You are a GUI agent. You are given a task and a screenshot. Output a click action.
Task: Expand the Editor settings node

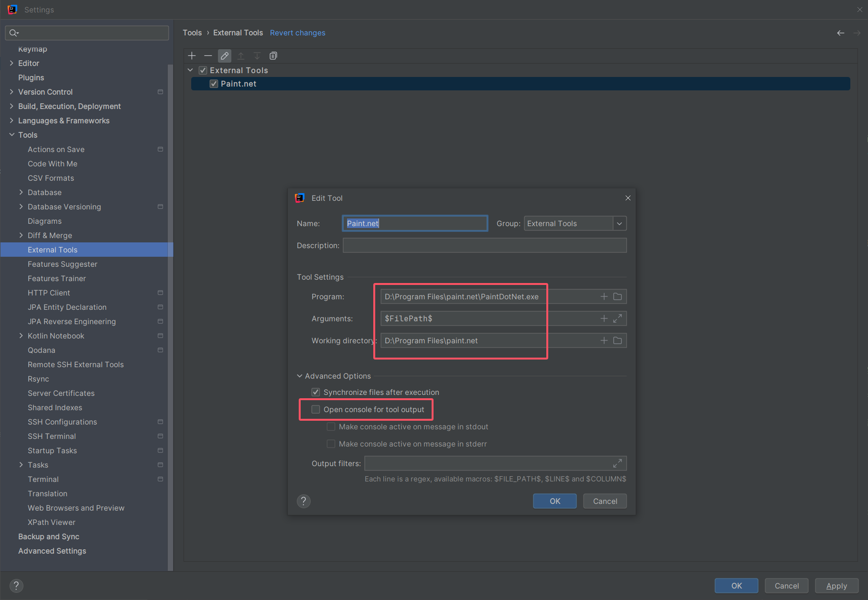[x=11, y=63]
